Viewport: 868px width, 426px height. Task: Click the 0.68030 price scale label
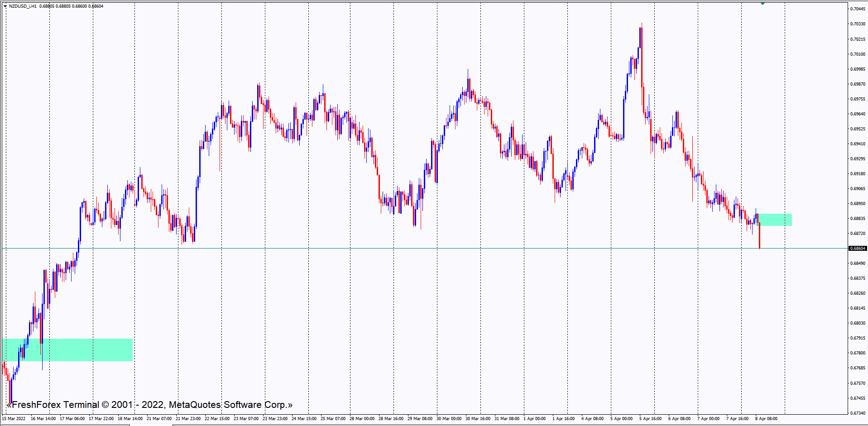point(857,323)
